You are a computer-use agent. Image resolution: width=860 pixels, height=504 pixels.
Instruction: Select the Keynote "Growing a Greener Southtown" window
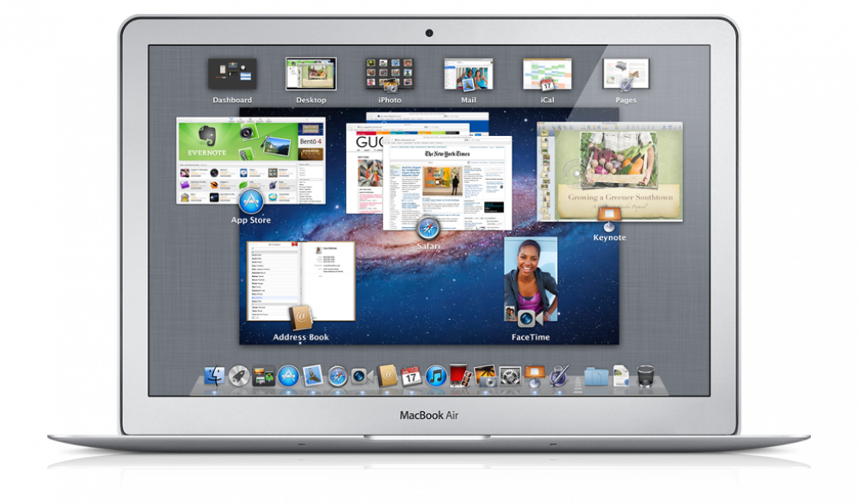coord(610,172)
